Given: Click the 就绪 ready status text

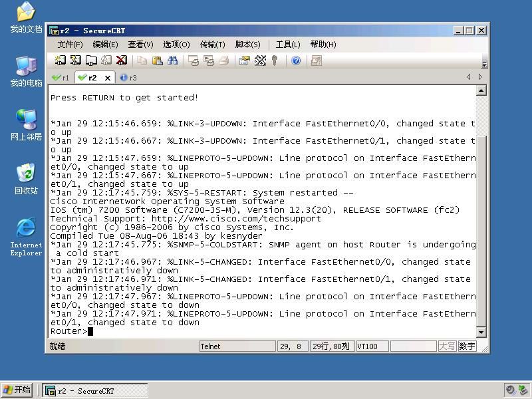Looking at the screenshot, I should (57, 346).
